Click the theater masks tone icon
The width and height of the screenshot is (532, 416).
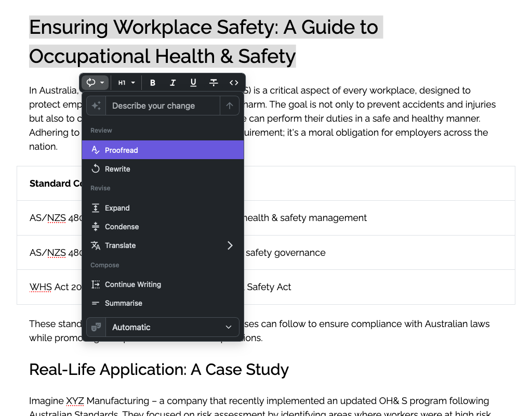pos(96,327)
